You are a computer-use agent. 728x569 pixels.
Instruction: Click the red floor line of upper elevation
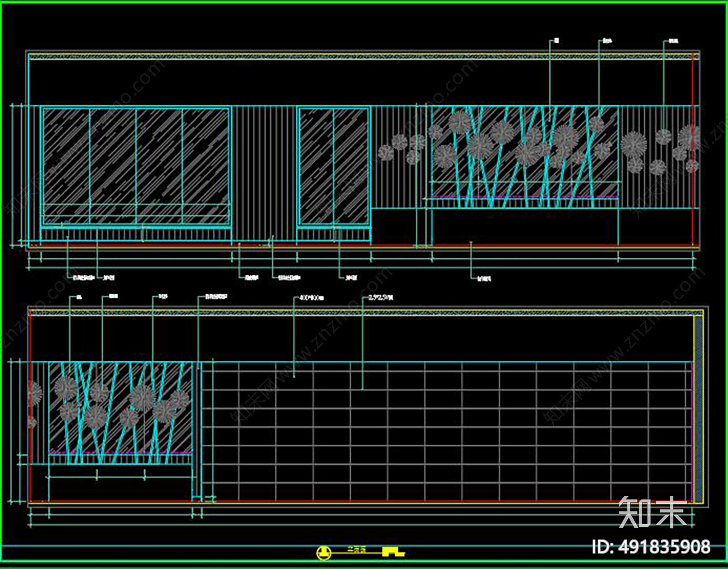[x=364, y=246]
